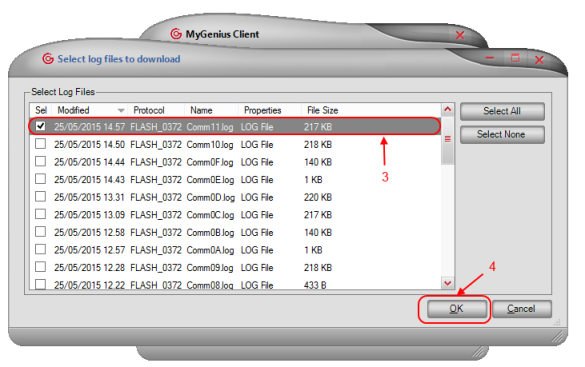Click the MyGenius logo in the dialog title
This screenshot has width=585, height=367.
[x=48, y=59]
